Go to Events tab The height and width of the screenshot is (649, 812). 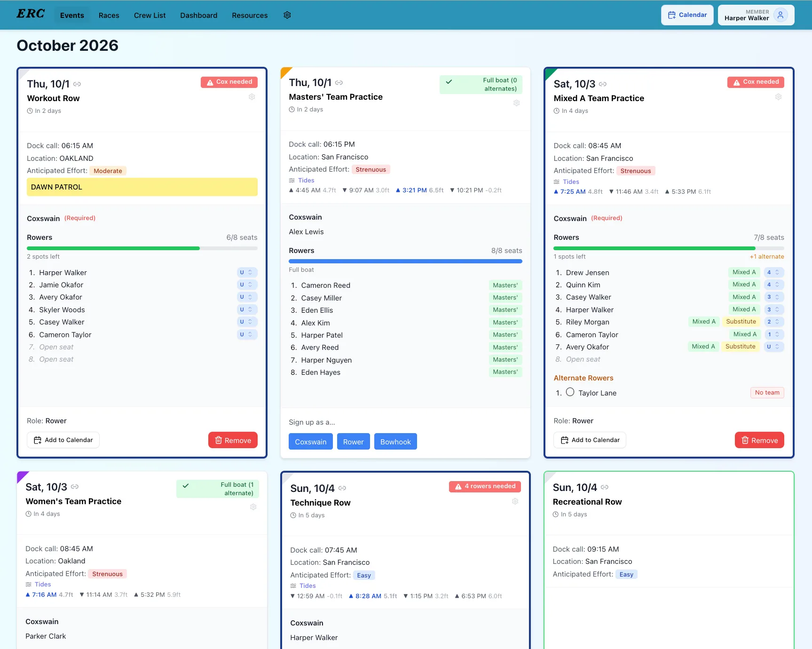[x=72, y=16]
